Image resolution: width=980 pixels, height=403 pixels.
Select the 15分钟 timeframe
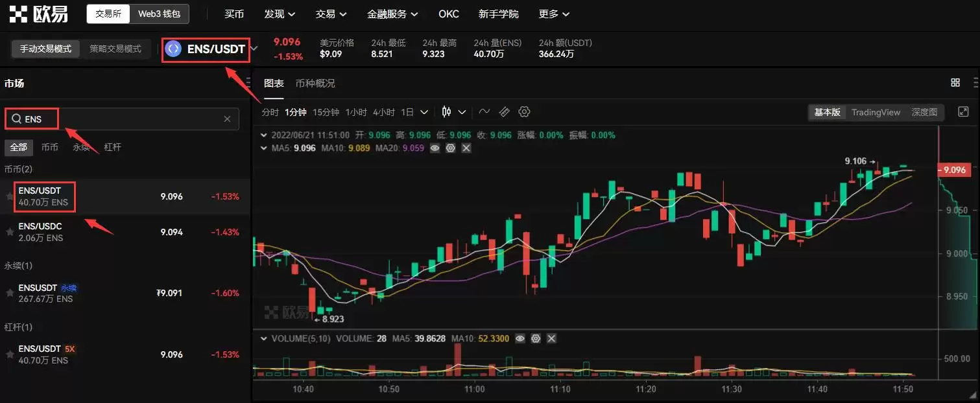(326, 111)
